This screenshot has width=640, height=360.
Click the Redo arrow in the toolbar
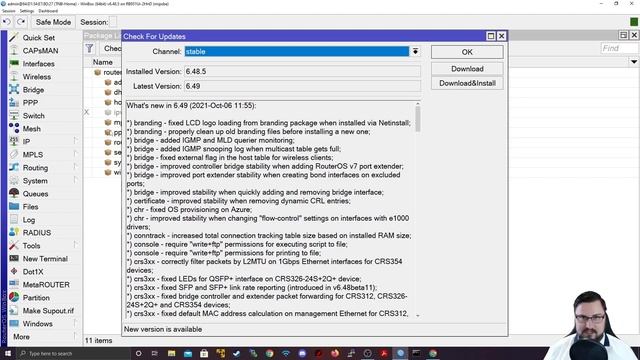coord(21,22)
